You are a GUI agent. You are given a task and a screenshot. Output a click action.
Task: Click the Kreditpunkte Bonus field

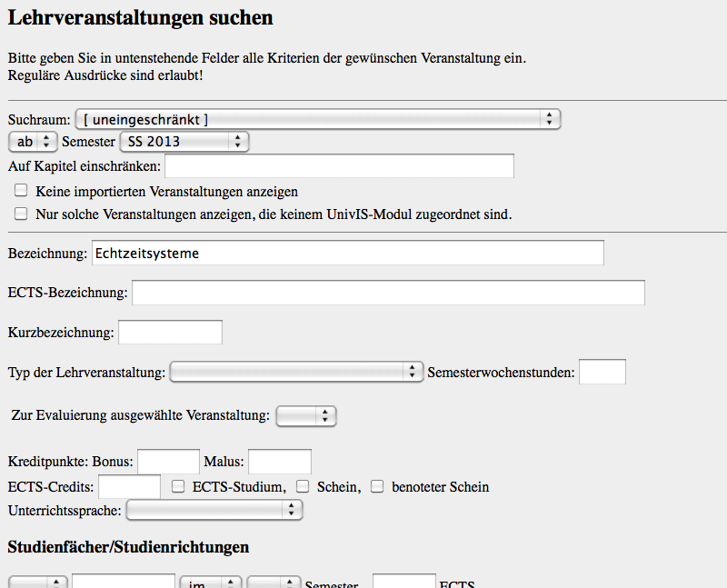pyautogui.click(x=168, y=462)
